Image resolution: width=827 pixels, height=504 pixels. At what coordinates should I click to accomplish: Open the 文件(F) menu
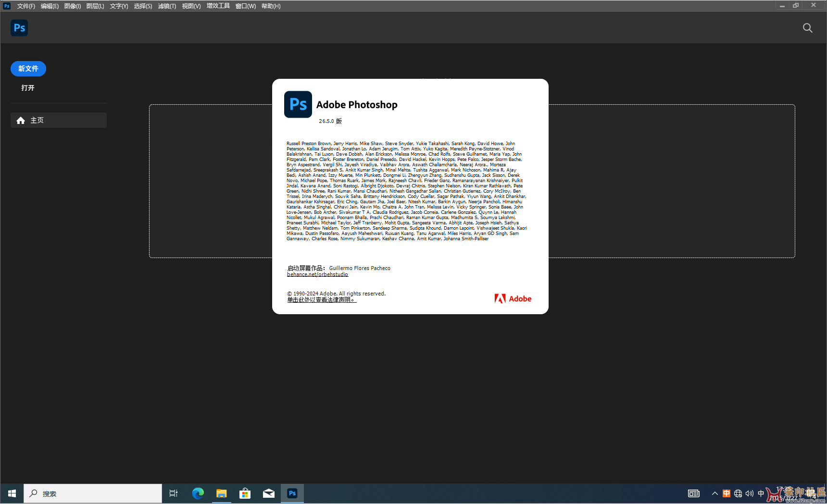(26, 6)
